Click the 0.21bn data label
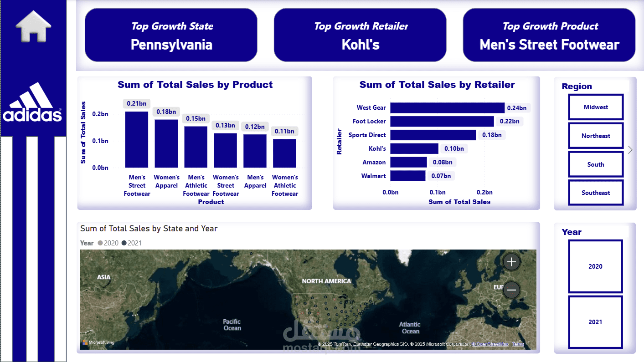This screenshot has width=644, height=362. click(x=136, y=104)
